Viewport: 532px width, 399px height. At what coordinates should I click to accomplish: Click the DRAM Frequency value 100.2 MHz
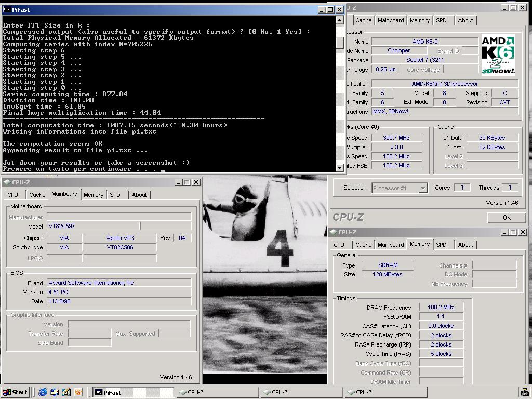coord(441,307)
